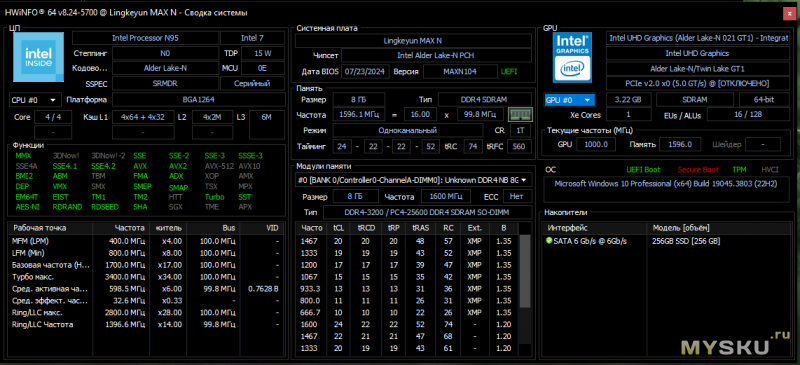
Task: Click the MMX feature flag
Action: (x=23, y=156)
